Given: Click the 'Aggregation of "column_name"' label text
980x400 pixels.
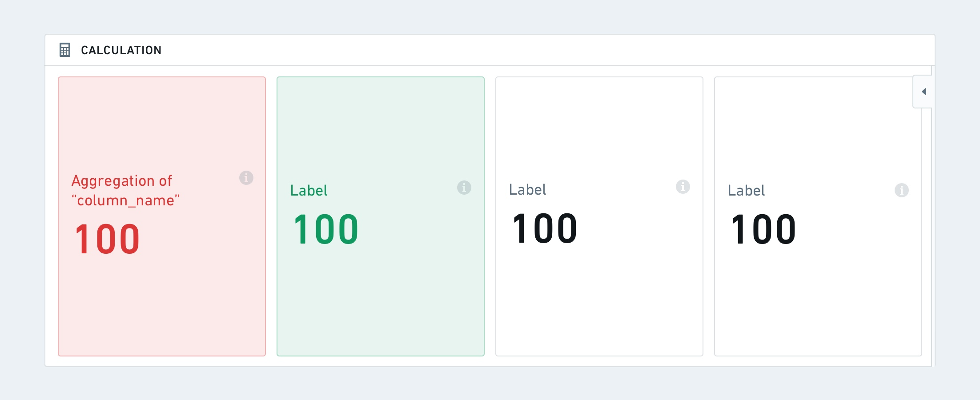Looking at the screenshot, I should point(125,191).
